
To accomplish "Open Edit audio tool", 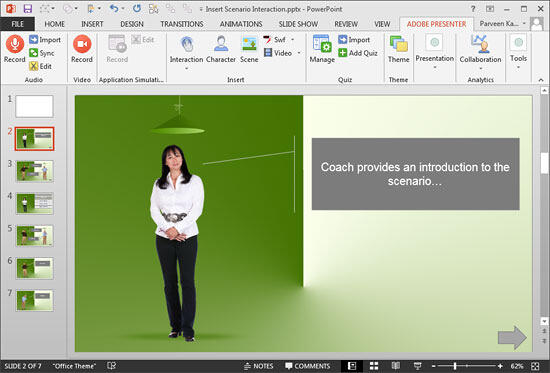I will [x=41, y=66].
